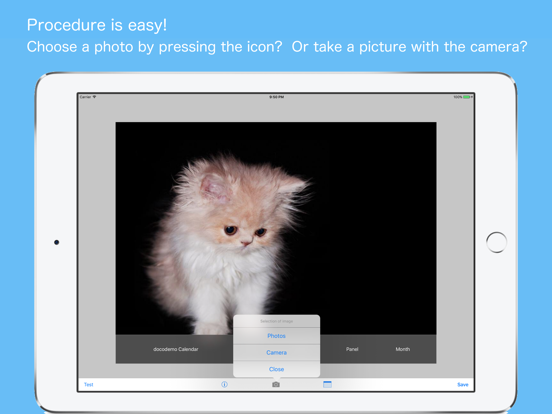This screenshot has height=414, width=552.
Task: Choose Camera from the image selection popup
Action: tap(276, 352)
